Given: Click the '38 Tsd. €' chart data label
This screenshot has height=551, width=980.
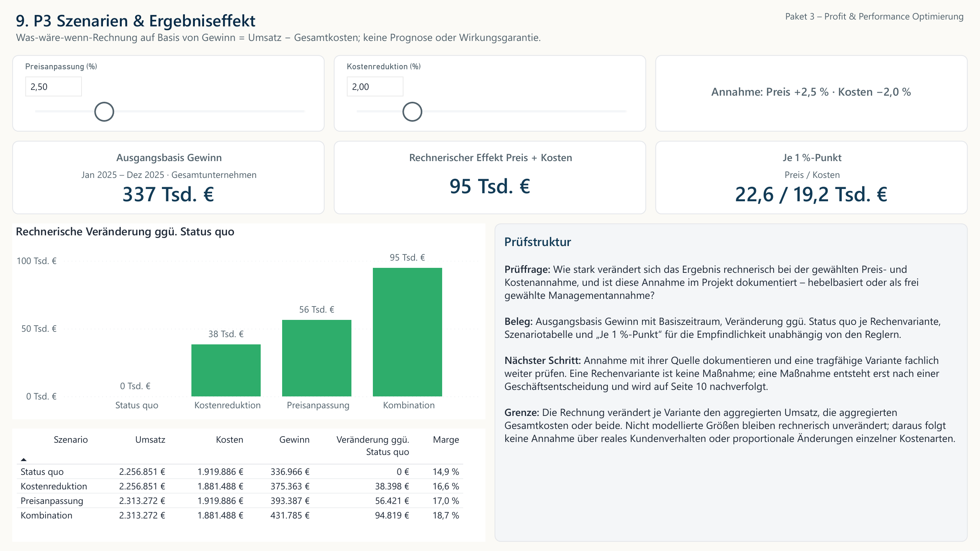Looking at the screenshot, I should tap(226, 334).
